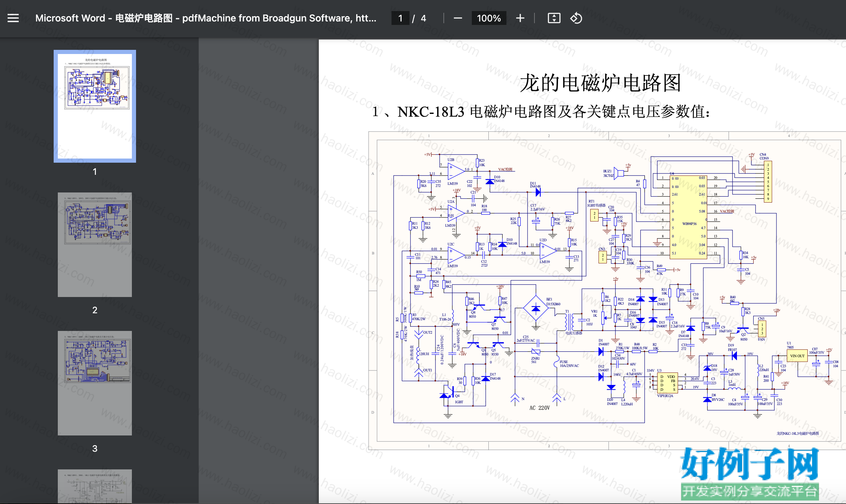Rotate the document counterclockwise
The width and height of the screenshot is (846, 504).
[x=576, y=18]
